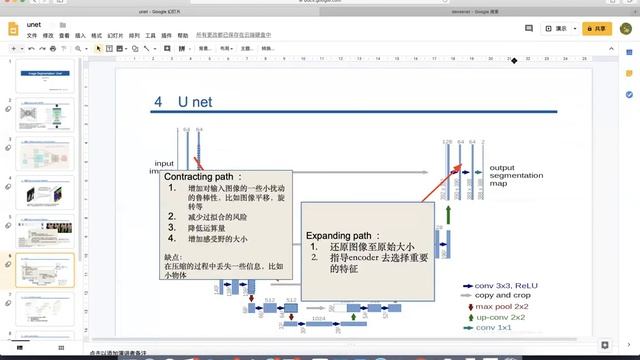Select the Contracting path text box
640x360 pixels.
click(226, 225)
